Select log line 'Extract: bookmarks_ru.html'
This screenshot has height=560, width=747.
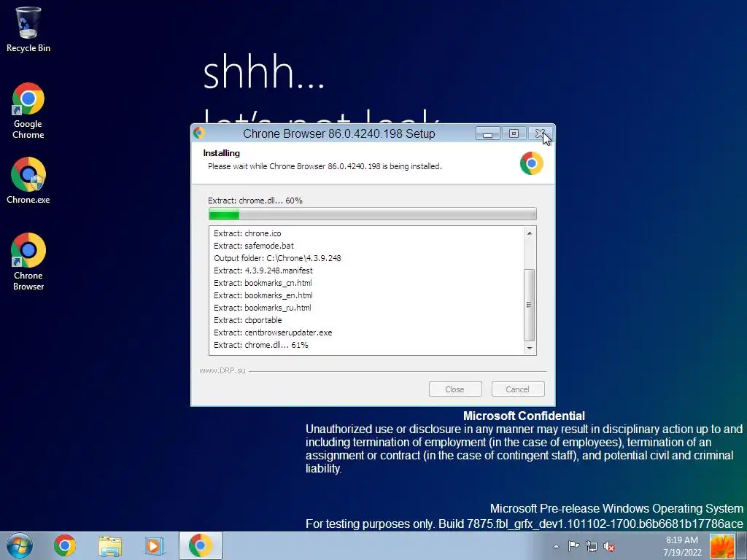(263, 308)
